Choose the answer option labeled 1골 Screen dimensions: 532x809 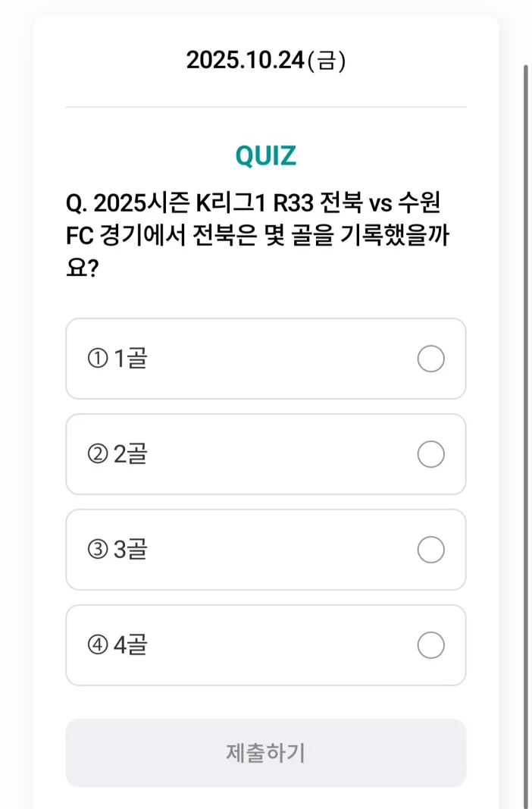[x=266, y=359]
